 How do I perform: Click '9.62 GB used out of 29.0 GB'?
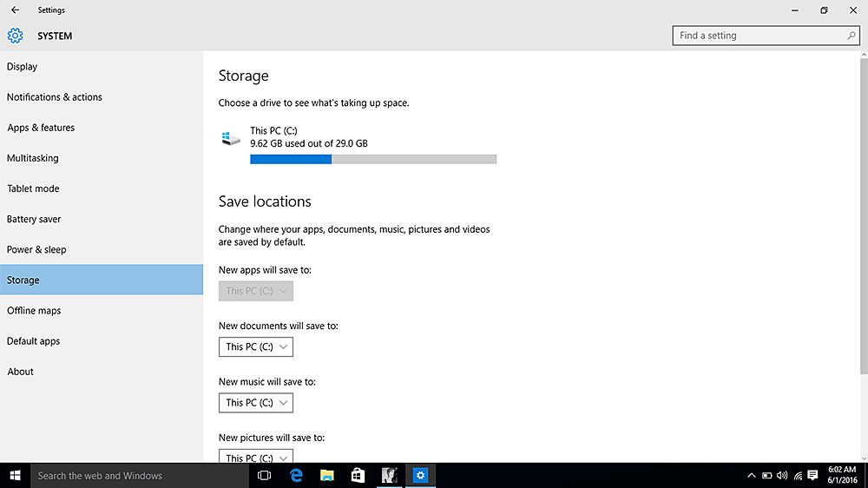pos(309,143)
